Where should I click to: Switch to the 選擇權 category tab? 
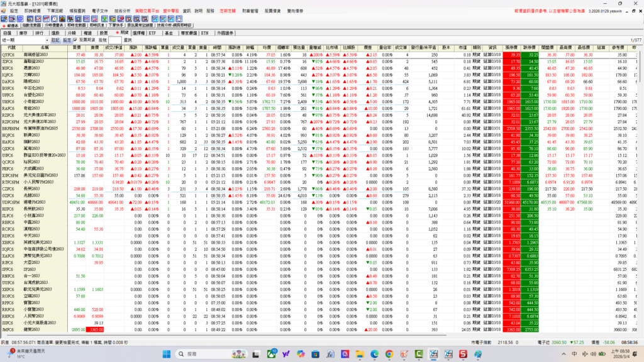point(140,32)
